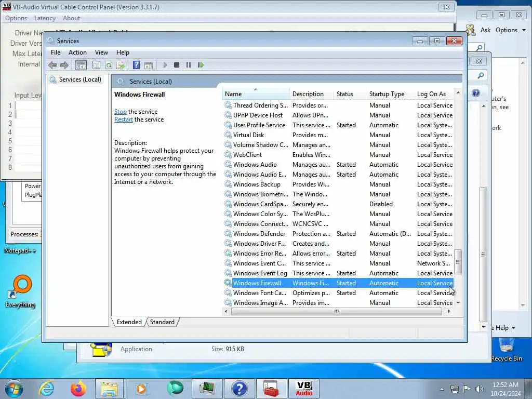Select the Virtual Disk service row

click(x=338, y=135)
